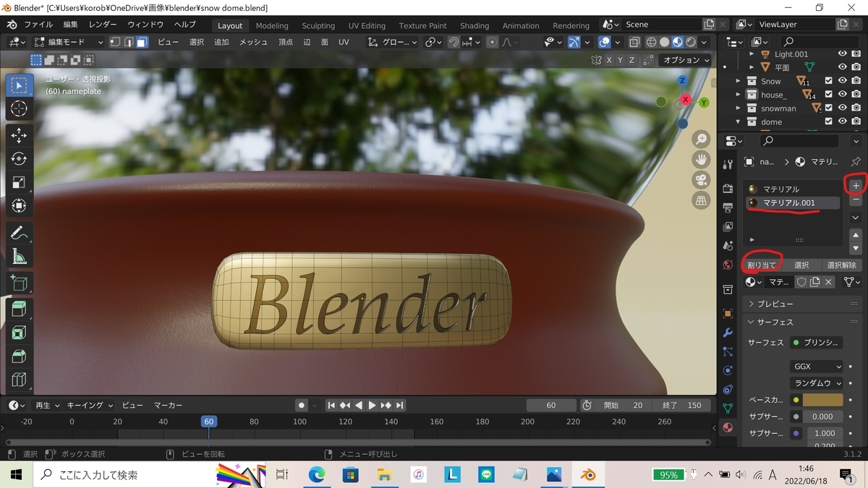Open the GGX distribution dropdown

[816, 367]
